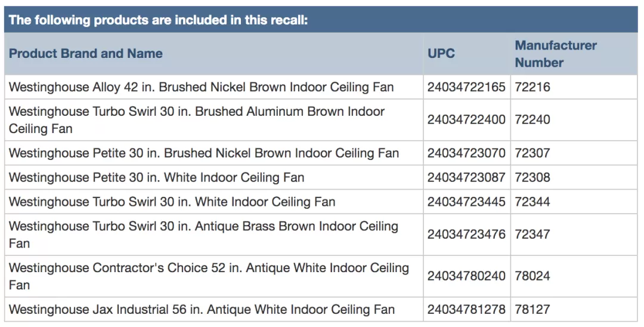Select Turbo Swirl Brushed Aluminum Brown product name

pyautogui.click(x=197, y=120)
